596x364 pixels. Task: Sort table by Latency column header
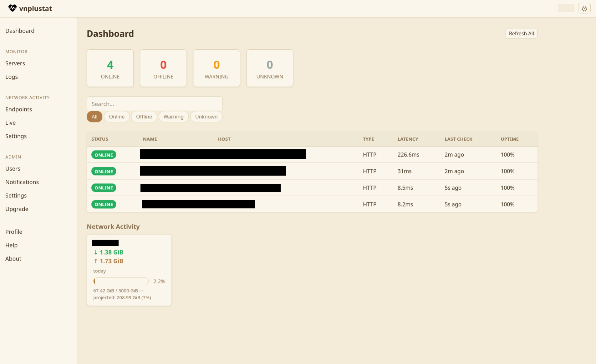[x=408, y=139]
